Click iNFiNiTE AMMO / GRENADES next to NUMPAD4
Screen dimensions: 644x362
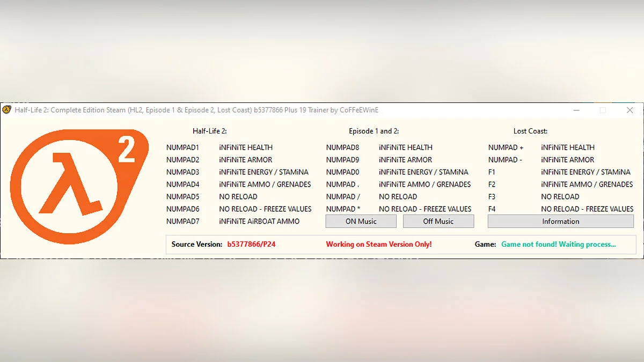click(265, 184)
